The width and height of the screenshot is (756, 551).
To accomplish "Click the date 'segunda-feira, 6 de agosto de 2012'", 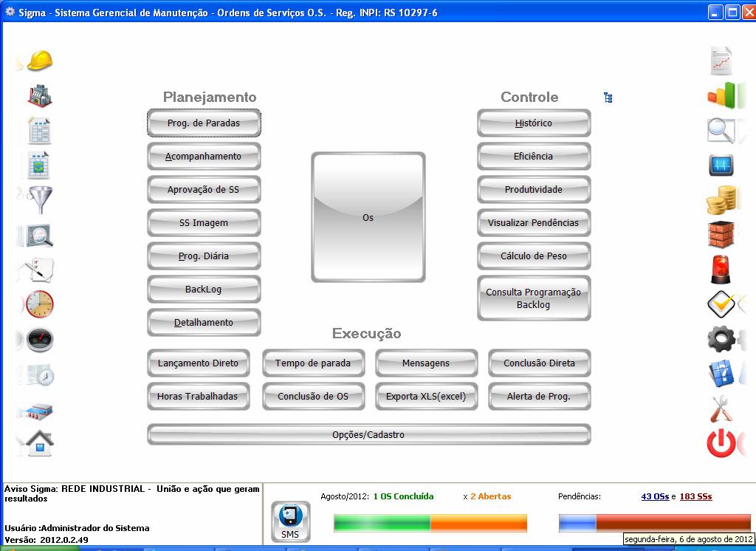I will pyautogui.click(x=688, y=539).
